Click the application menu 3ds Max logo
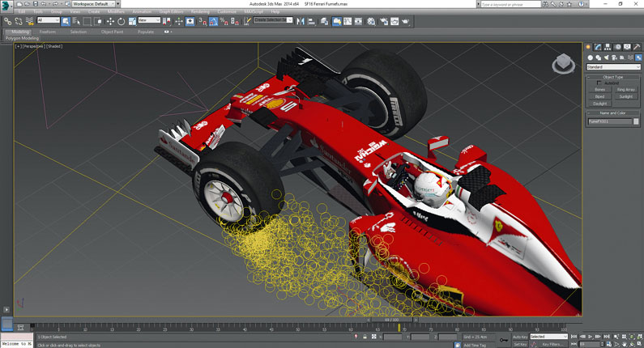Screen dimensions: 644x348 6,6
